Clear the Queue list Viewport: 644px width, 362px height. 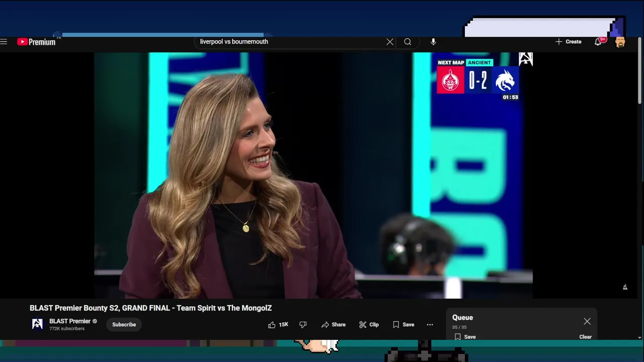[585, 337]
